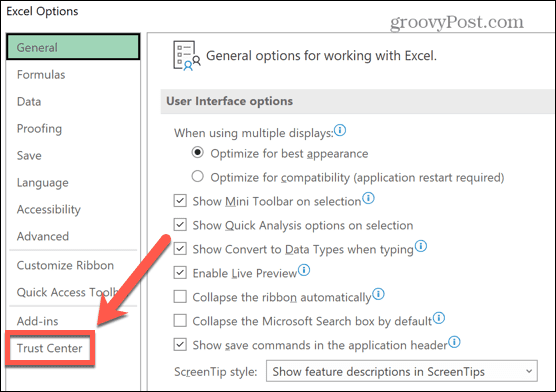Select the General category

coord(73,47)
